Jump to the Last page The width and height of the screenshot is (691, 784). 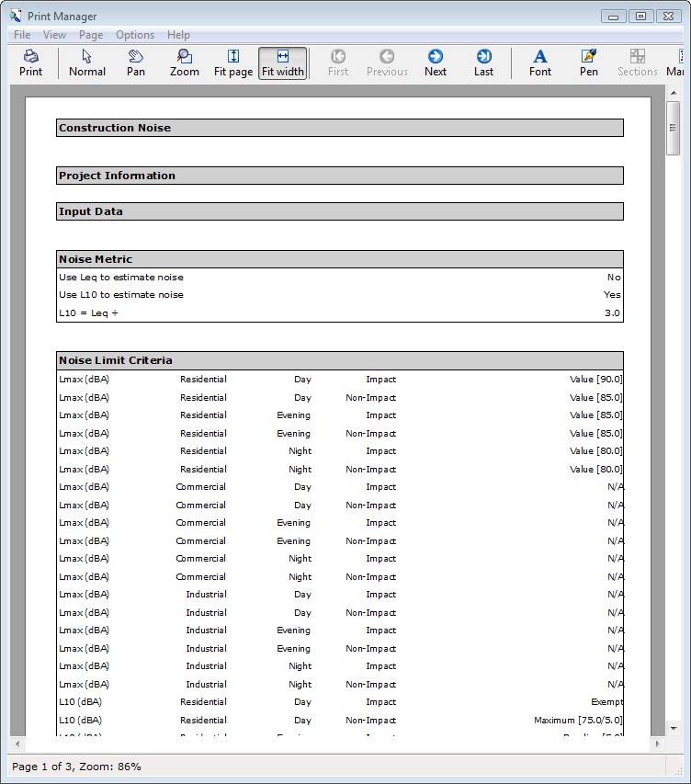483,62
